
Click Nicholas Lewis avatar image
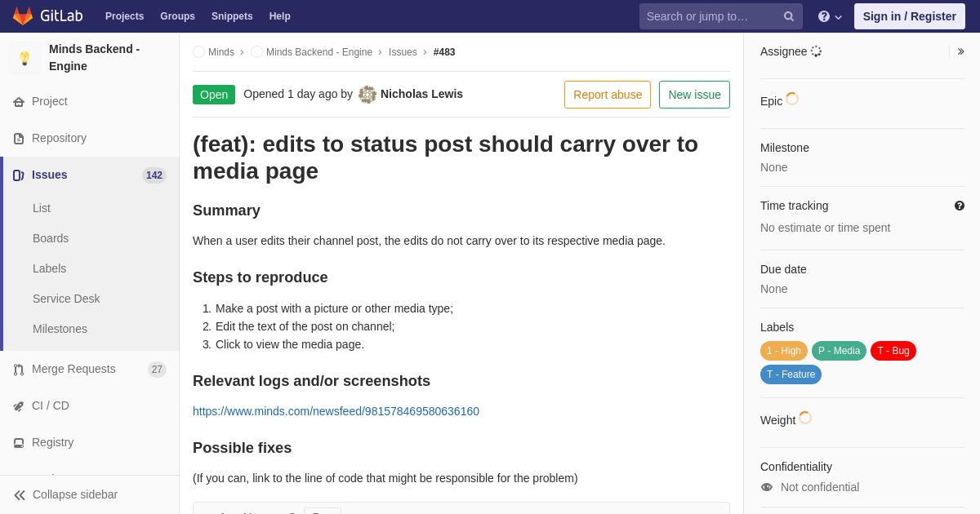367,95
